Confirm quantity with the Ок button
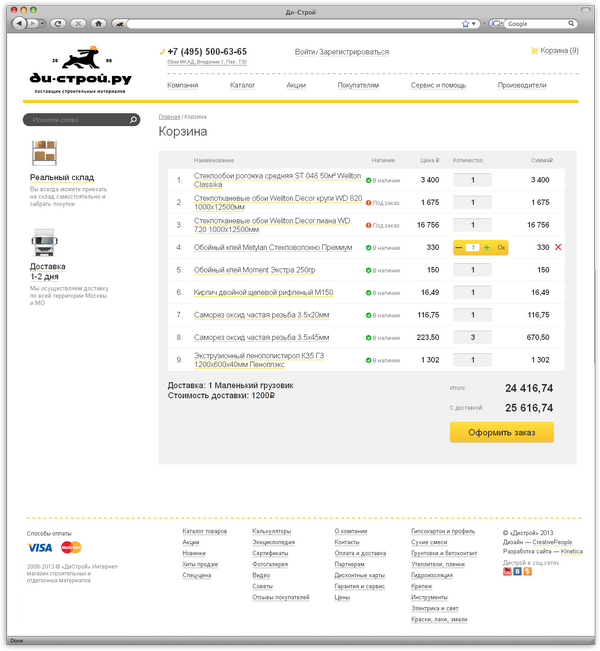 coord(502,247)
